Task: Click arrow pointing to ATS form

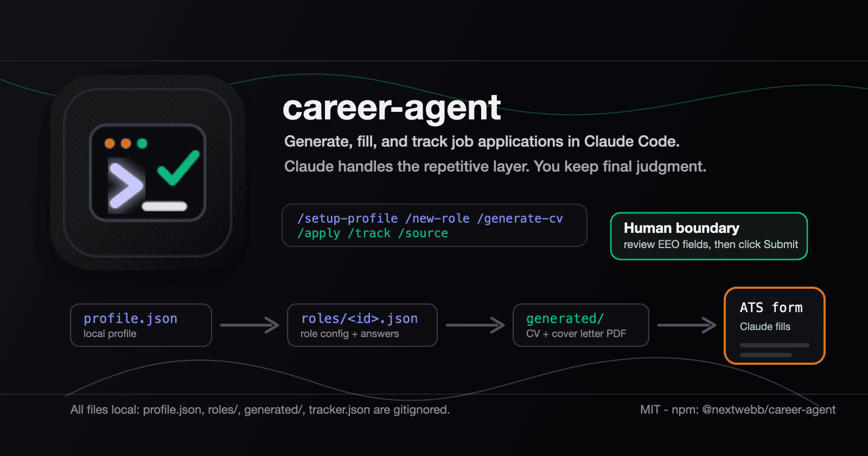Action: 687,325
